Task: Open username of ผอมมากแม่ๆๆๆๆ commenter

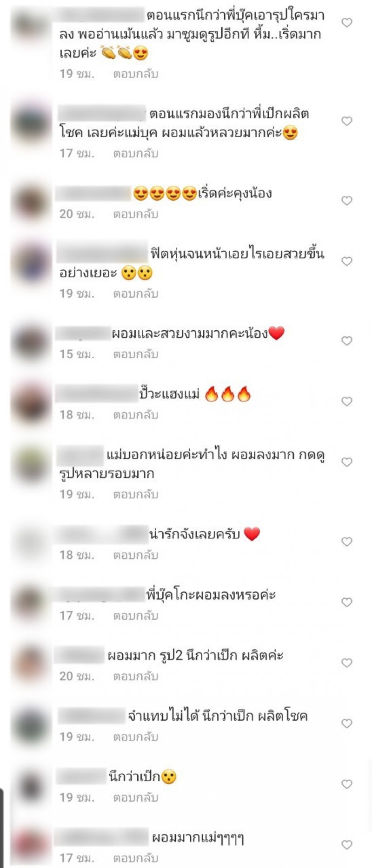Action: [x=101, y=837]
